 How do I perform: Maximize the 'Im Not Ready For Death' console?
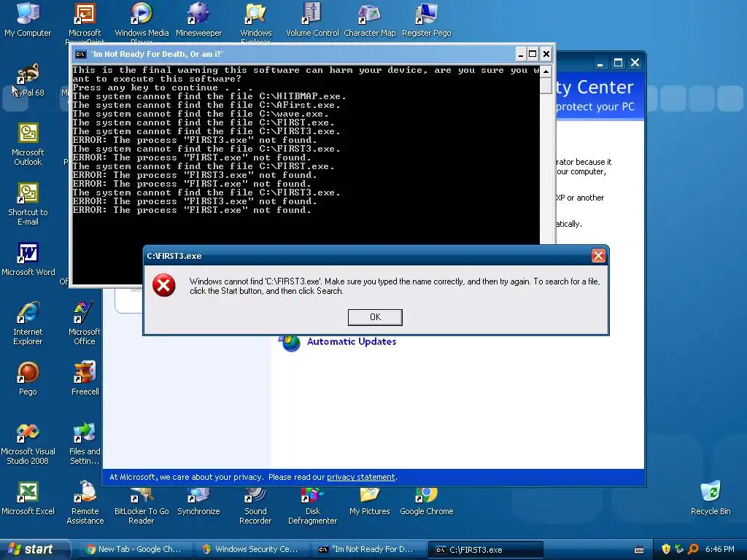[x=533, y=54]
